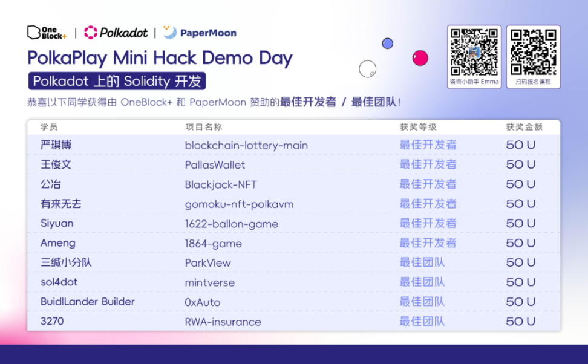Click project 1622-ballon-game

(x=231, y=224)
